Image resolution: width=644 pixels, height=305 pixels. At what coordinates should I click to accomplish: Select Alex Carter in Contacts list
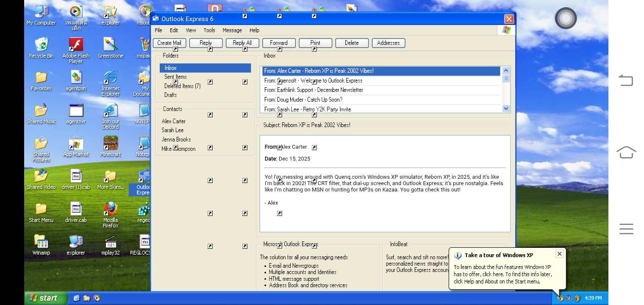173,121
